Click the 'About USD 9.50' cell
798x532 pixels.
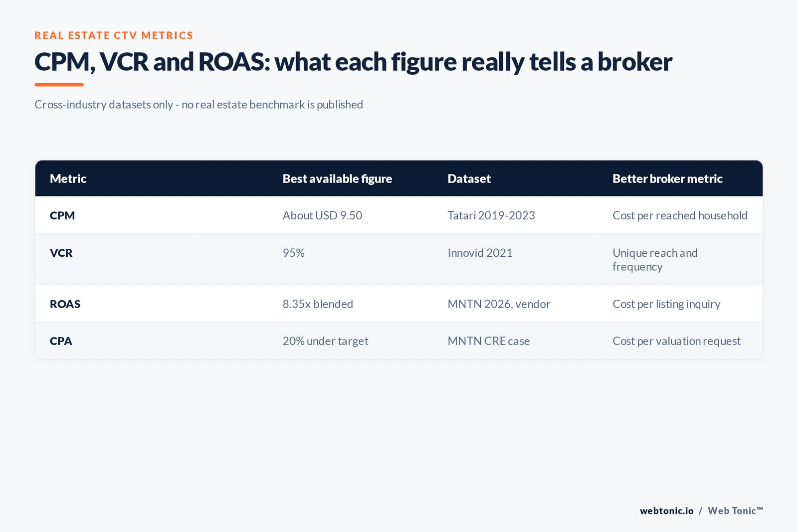pos(322,215)
